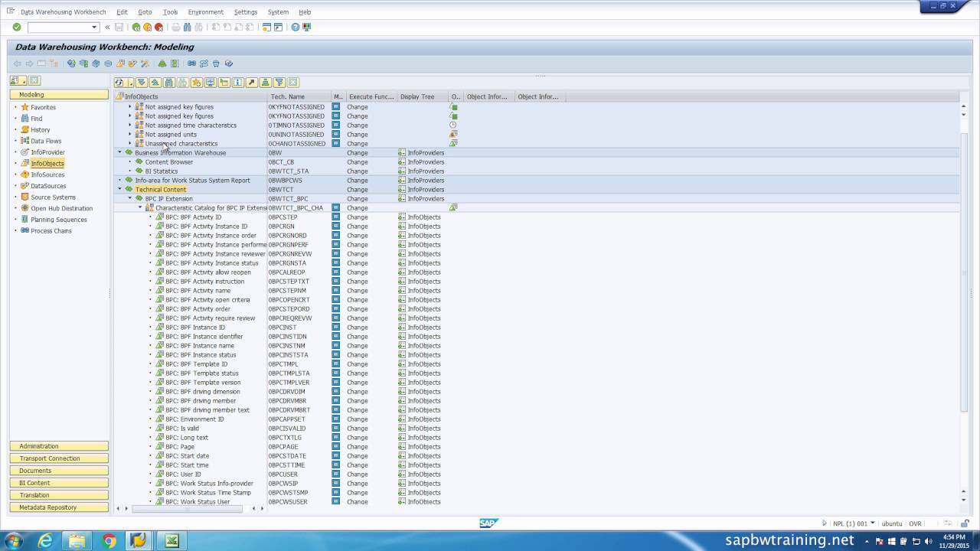980x551 pixels.
Task: Select Open Hub Destination in navigation
Action: click(x=61, y=208)
